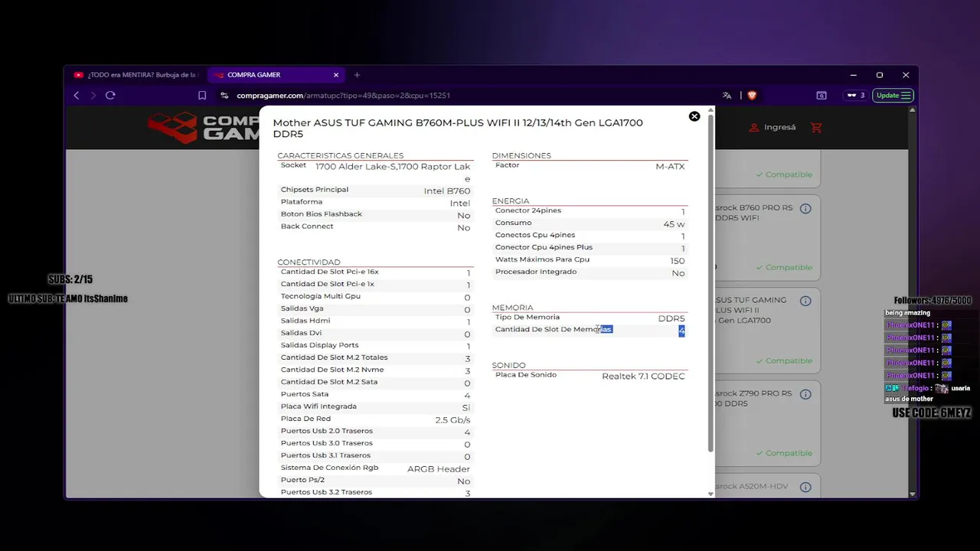Open a new browser tab
This screenshot has width=980, height=551.
click(357, 75)
